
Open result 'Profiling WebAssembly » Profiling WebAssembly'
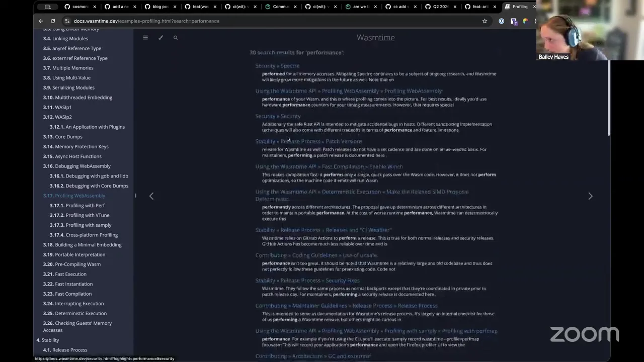point(349,91)
